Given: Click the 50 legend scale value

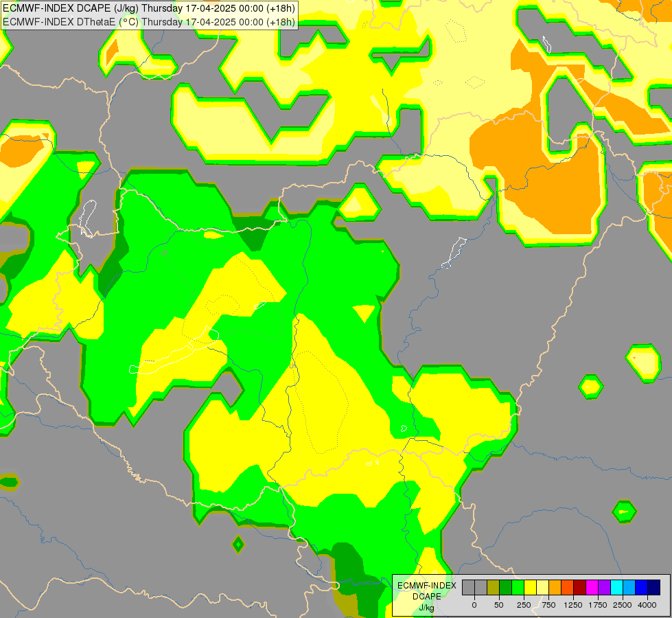Looking at the screenshot, I should tap(499, 605).
